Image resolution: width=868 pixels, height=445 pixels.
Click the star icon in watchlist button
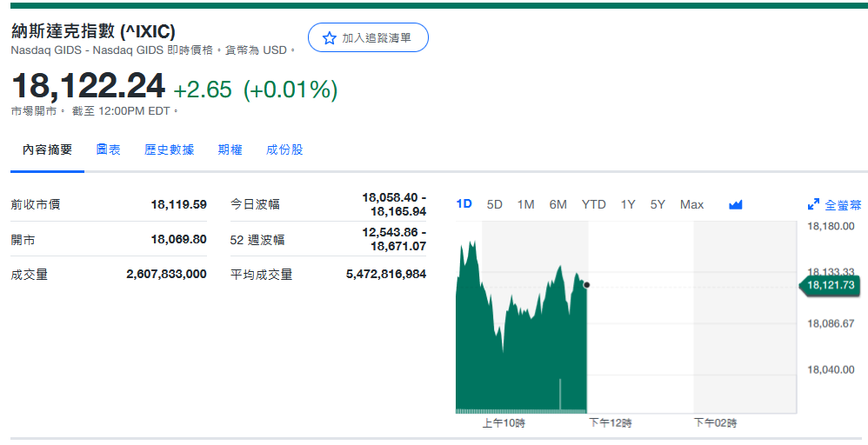[x=329, y=38]
